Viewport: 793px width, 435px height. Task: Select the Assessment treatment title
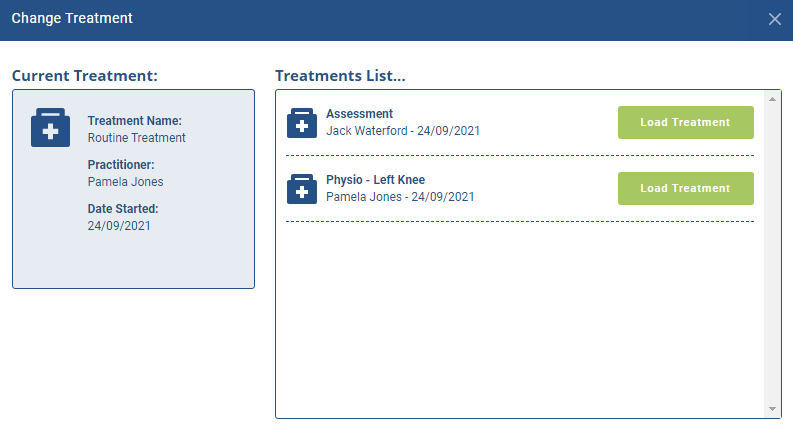(x=359, y=114)
